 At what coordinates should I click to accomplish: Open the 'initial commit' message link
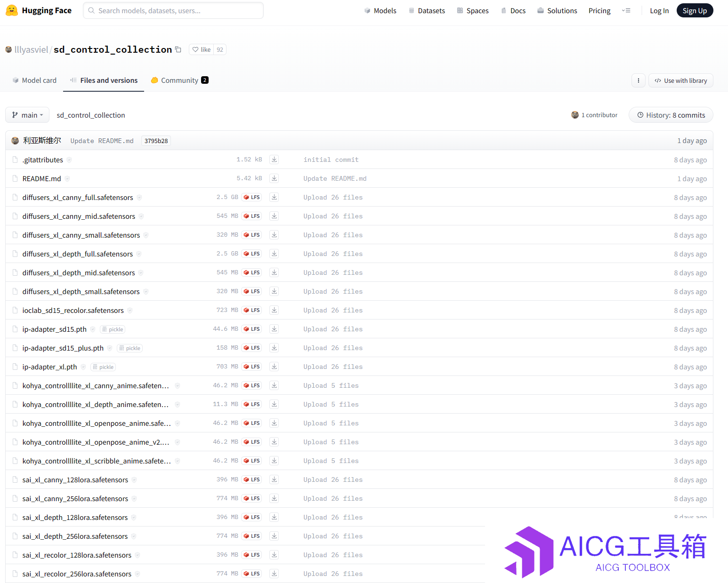click(x=331, y=160)
